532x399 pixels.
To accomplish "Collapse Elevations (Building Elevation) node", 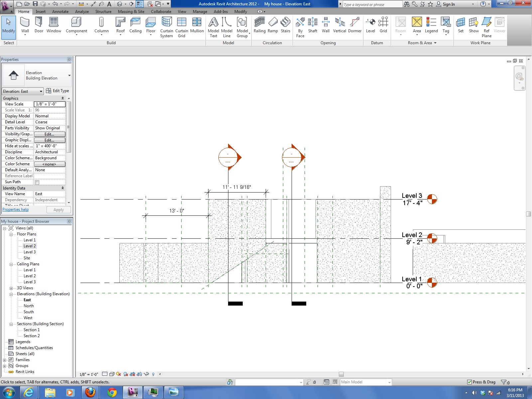I will (11, 294).
